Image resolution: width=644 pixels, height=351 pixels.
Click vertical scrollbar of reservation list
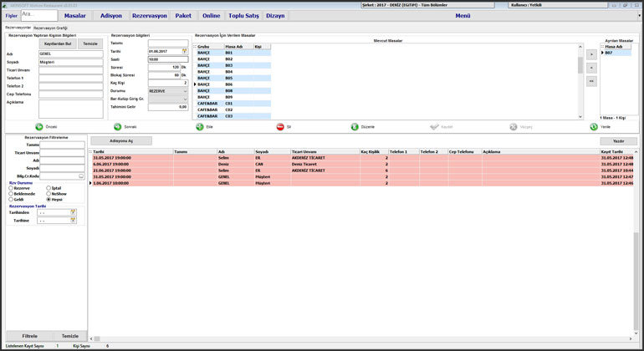(x=636, y=242)
